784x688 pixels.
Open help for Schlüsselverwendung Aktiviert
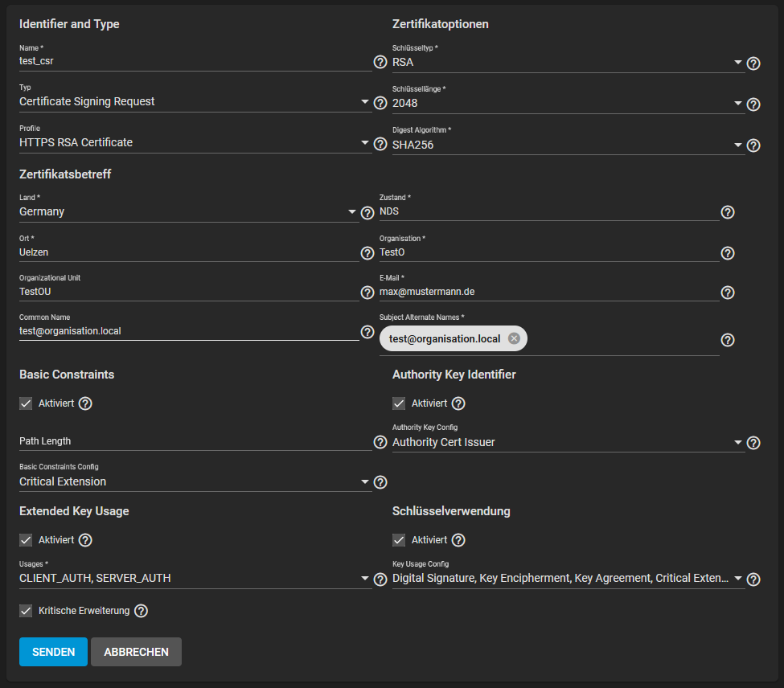[x=458, y=540]
